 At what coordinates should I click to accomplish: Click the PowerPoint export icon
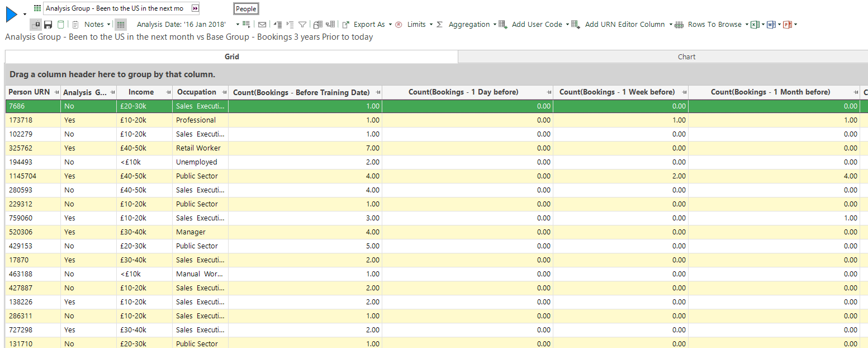(788, 25)
